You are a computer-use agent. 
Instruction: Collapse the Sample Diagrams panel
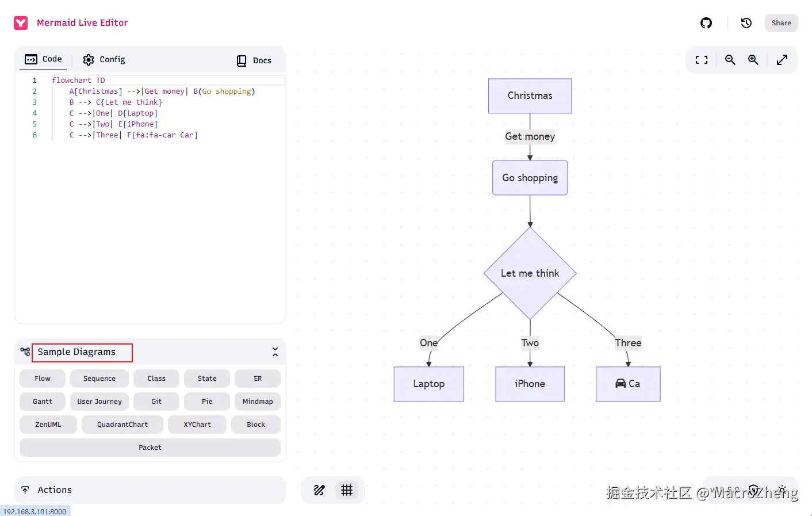[x=275, y=352]
